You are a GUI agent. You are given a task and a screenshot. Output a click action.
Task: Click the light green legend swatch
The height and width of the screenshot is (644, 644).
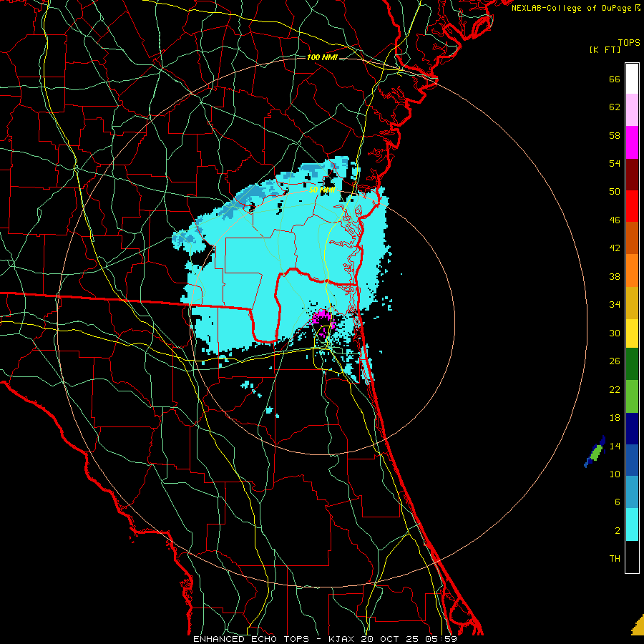tap(632, 396)
